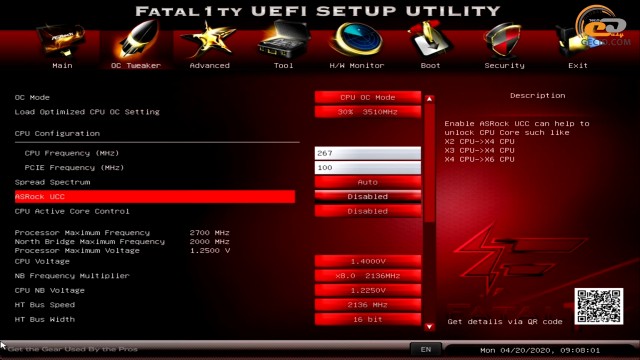Select the OC Mode row label
This screenshot has height=360, width=640.
click(32, 98)
